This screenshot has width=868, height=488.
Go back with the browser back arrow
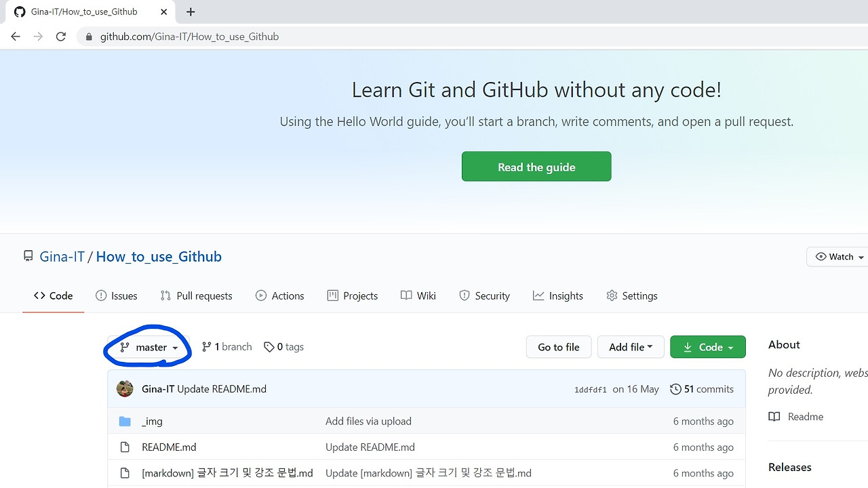(16, 37)
